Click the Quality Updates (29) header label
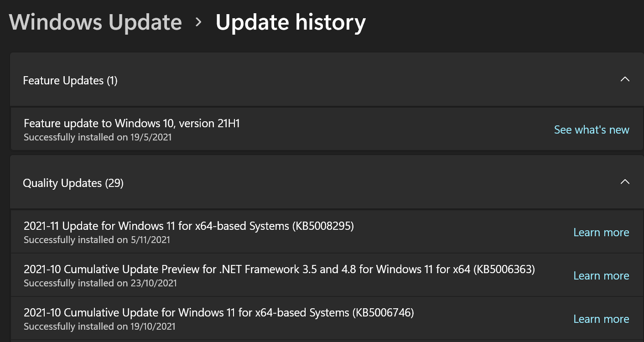The height and width of the screenshot is (342, 644). click(73, 183)
